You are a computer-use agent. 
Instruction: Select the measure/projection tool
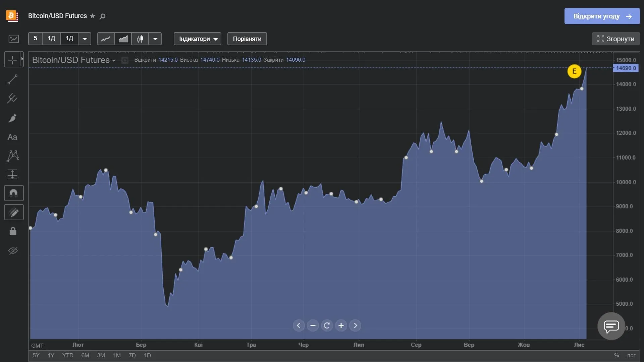(x=12, y=174)
